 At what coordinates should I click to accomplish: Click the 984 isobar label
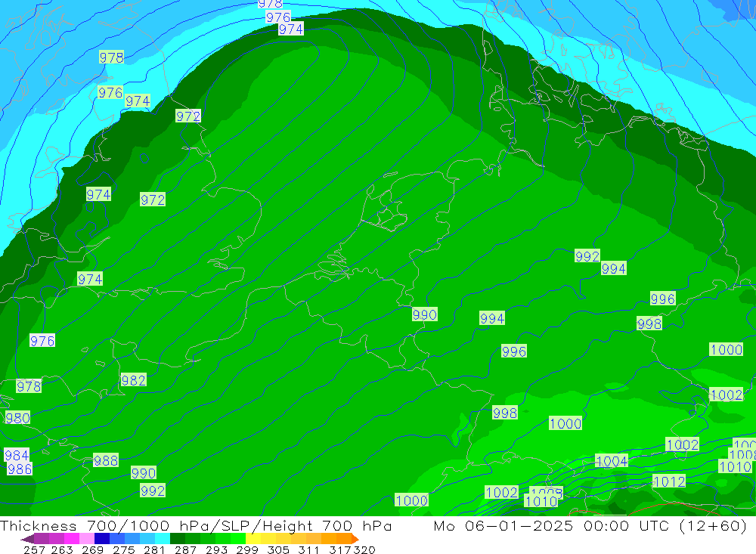pos(17,455)
